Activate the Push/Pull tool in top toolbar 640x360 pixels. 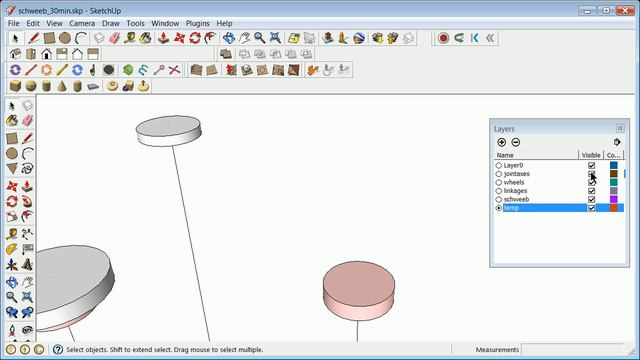point(164,38)
